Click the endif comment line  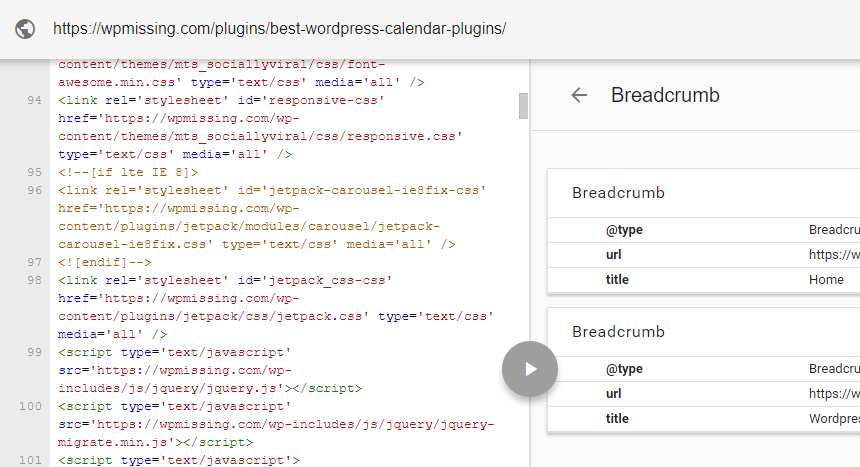(x=105, y=262)
